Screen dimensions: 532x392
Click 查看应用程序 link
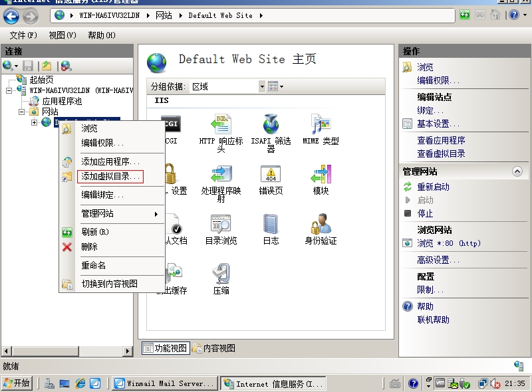[441, 140]
